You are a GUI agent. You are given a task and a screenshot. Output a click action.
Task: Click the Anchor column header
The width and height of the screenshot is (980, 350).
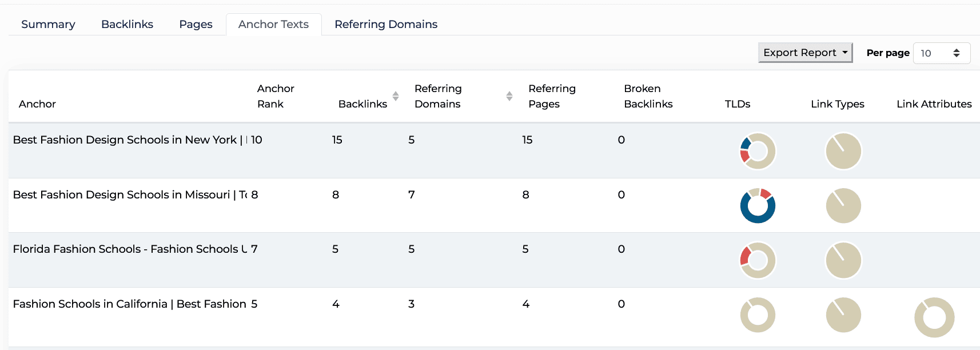(37, 104)
